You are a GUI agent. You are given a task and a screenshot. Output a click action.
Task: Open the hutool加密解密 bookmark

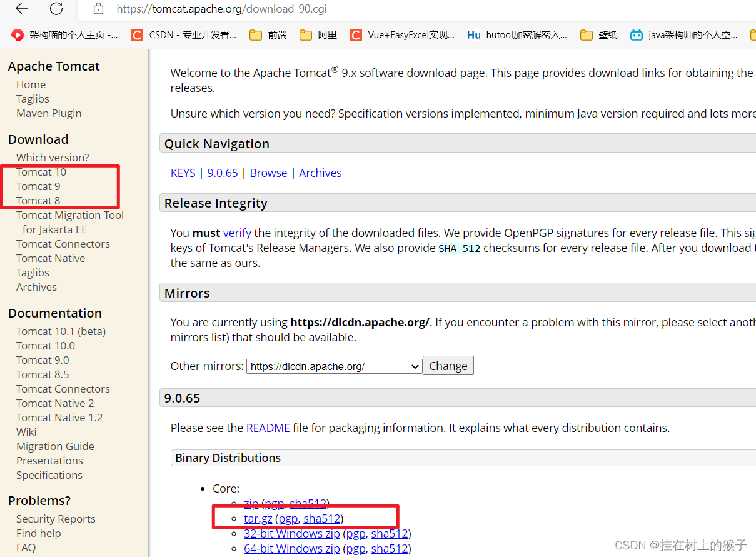pos(517,35)
